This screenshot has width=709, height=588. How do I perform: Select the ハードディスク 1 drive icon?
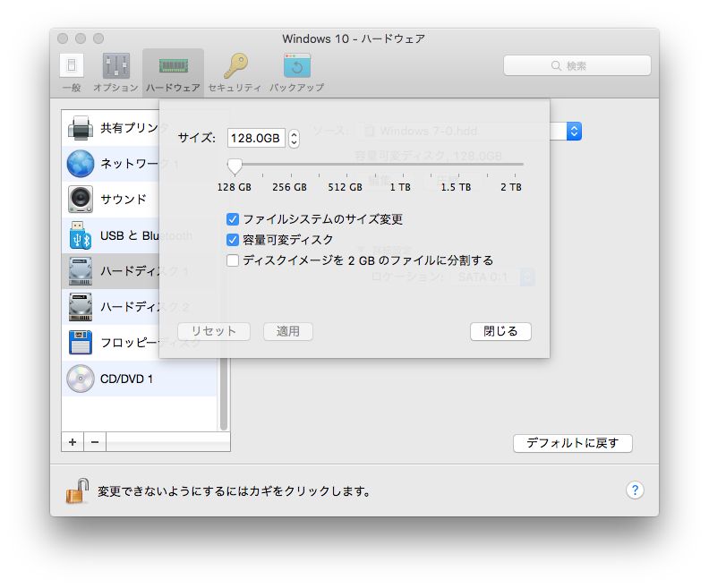coord(81,270)
